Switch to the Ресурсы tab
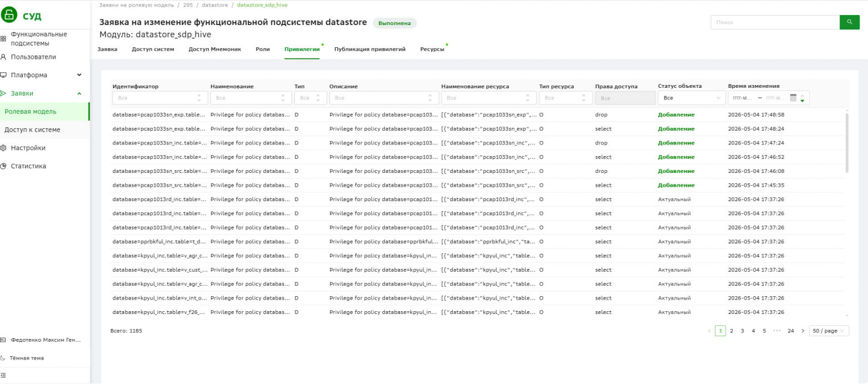 coord(432,49)
